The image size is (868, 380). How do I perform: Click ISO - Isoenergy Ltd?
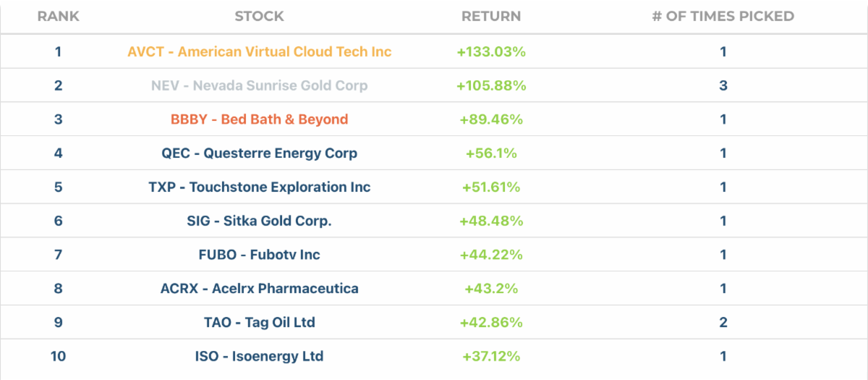(260, 356)
